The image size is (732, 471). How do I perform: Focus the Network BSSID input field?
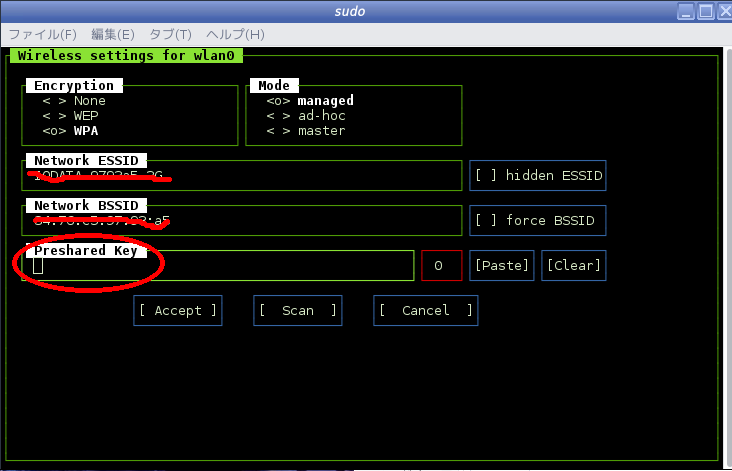tap(242, 221)
